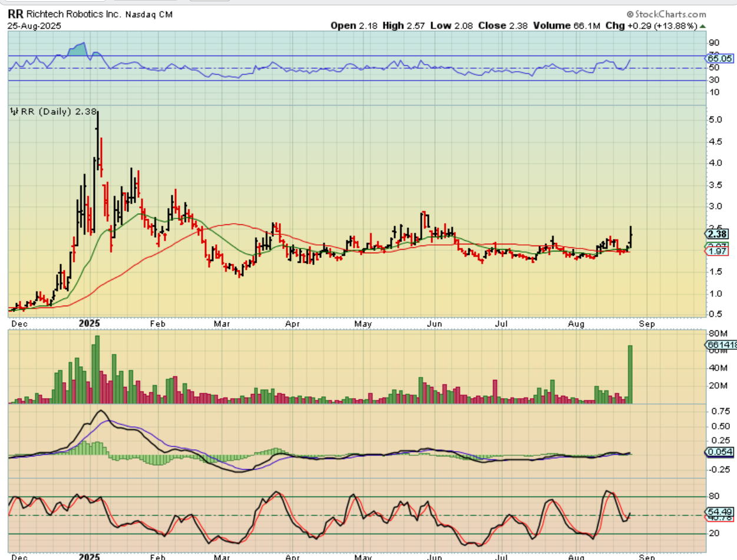
Task: Click the 10 level on the RSI axis
Action: tap(713, 92)
